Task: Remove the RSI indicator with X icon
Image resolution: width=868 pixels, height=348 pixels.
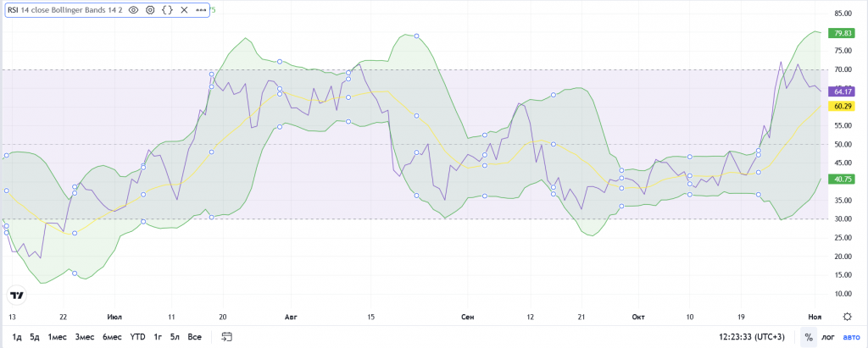Action: click(x=184, y=10)
